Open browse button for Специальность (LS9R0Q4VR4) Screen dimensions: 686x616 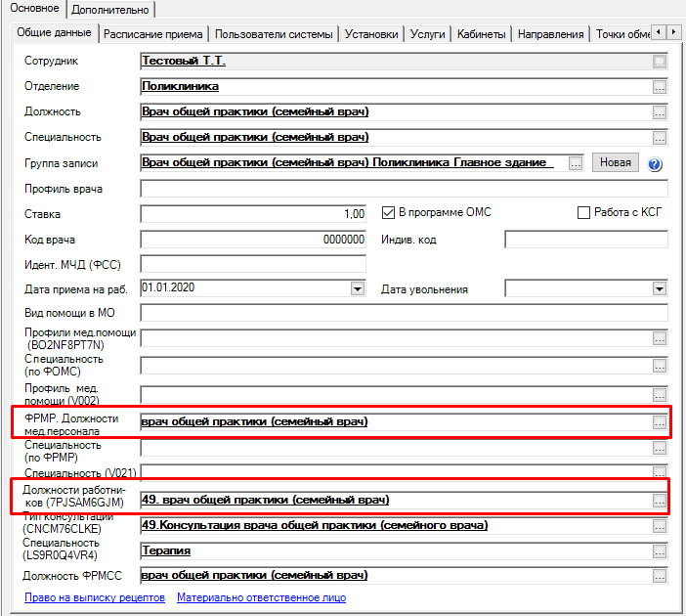660,551
